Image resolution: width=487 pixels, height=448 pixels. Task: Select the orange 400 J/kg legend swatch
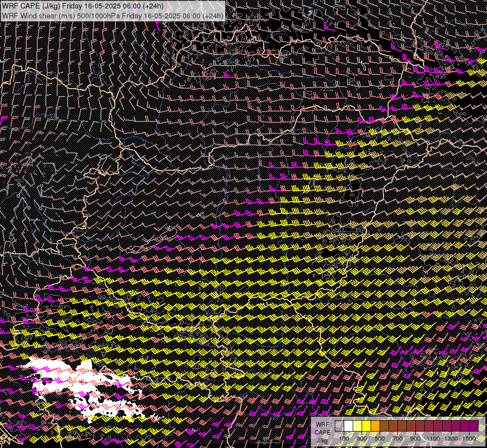tap(376, 426)
